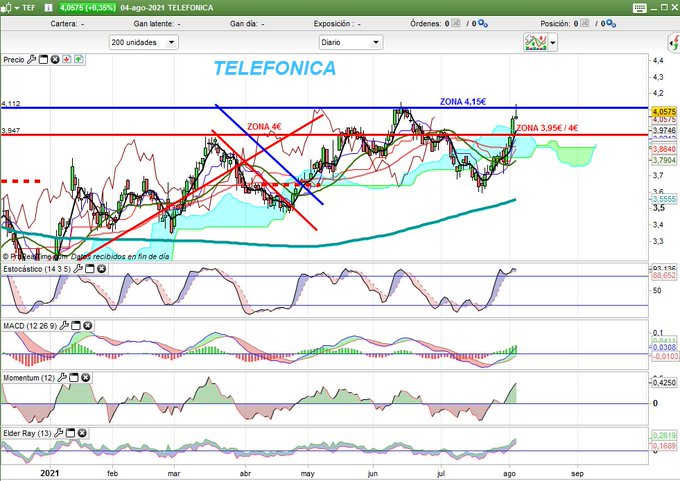Click the 4,0575 (+0,35%) price badge
This screenshot has width=680, height=481.
click(x=87, y=8)
